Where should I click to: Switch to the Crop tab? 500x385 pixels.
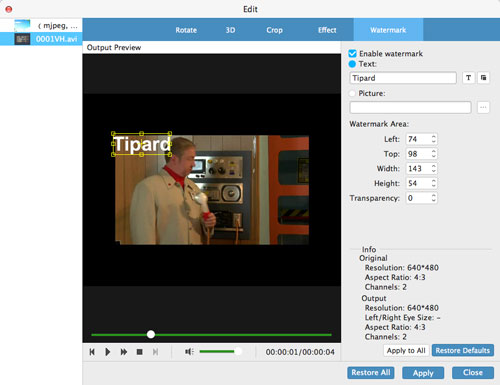click(x=274, y=30)
